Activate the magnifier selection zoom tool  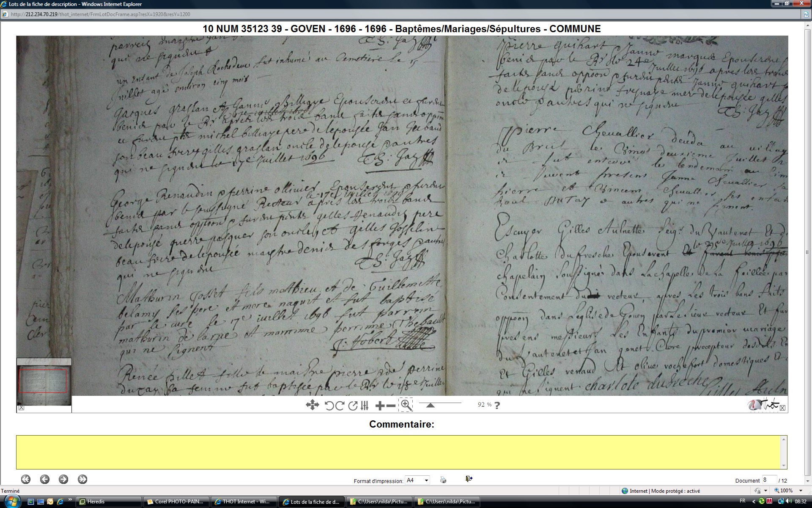coord(406,405)
